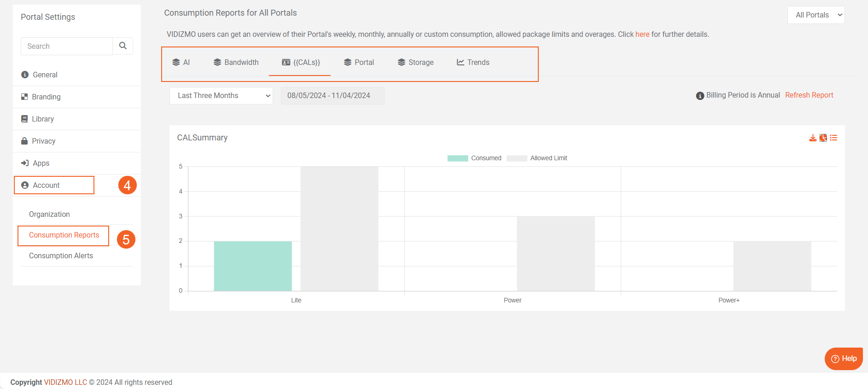
Task: Open Consumption Alerts in sidebar
Action: pos(61,256)
